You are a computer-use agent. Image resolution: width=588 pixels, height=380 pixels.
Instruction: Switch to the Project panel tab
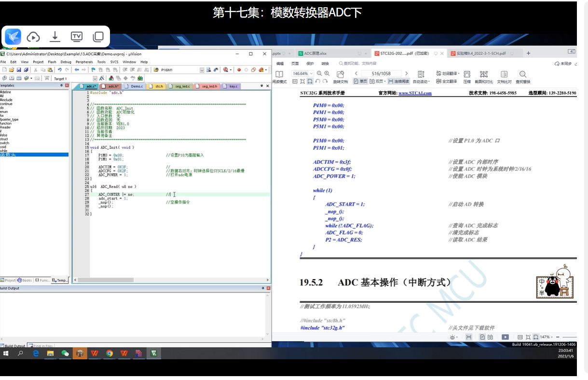click(8, 280)
